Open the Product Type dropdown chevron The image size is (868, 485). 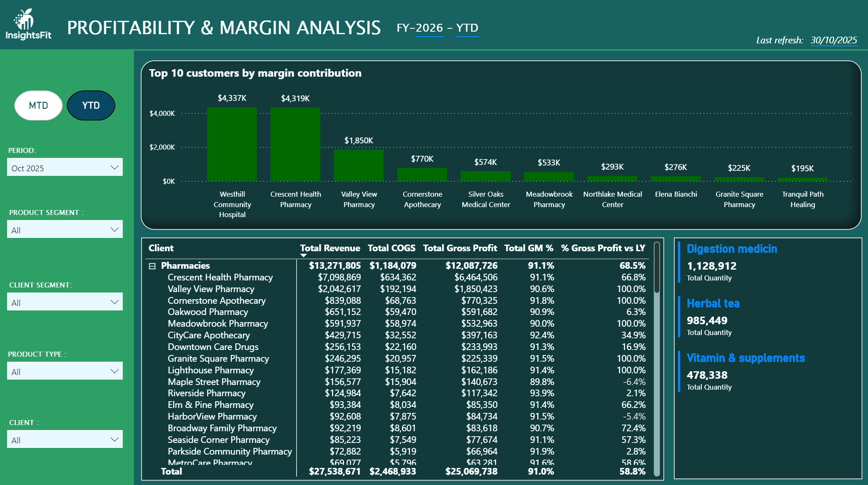tap(114, 371)
